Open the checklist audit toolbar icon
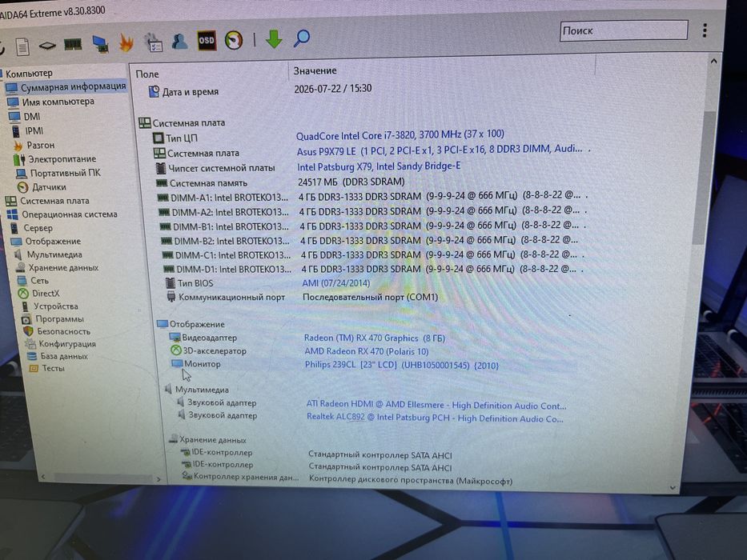The image size is (747, 560). [x=154, y=42]
